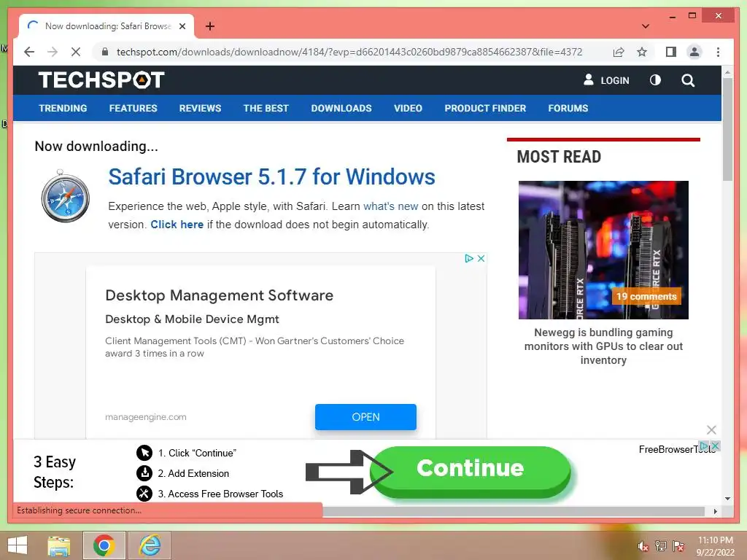Click the network tray icon
The height and width of the screenshot is (560, 747).
660,545
